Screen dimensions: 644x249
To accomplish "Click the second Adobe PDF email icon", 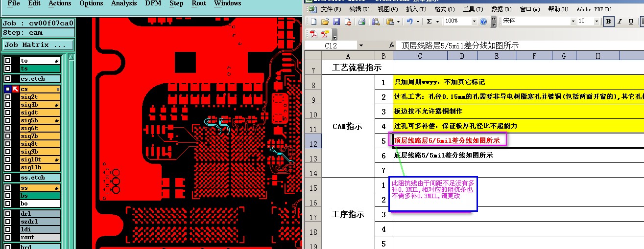I will pyautogui.click(x=325, y=34).
